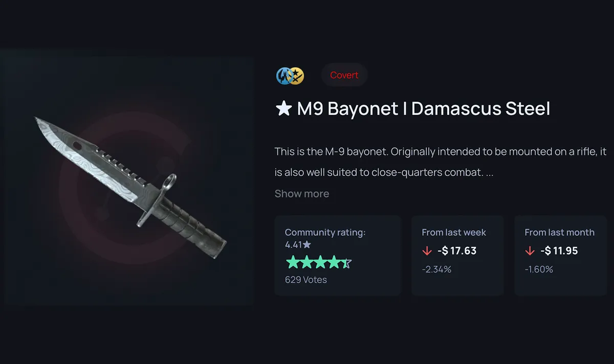This screenshot has height=364, width=614.
Task: Click the blue Counter-Terrorist team icon
Action: (x=283, y=76)
